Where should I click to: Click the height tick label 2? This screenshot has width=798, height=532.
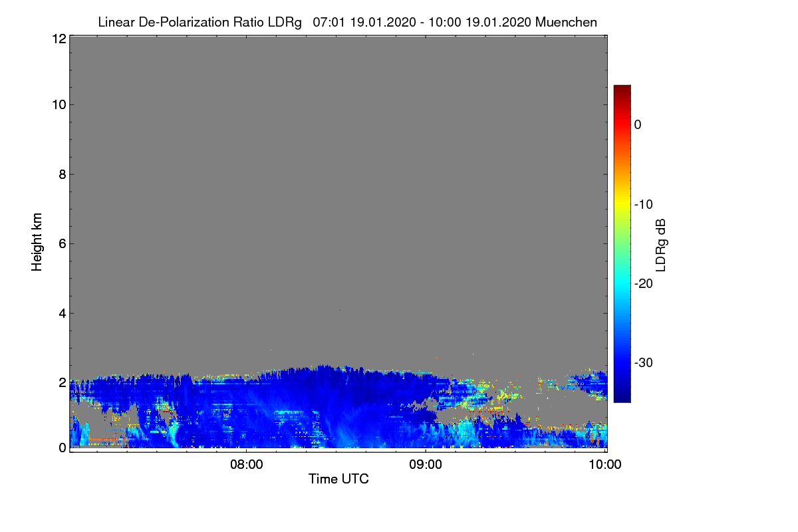(x=62, y=382)
